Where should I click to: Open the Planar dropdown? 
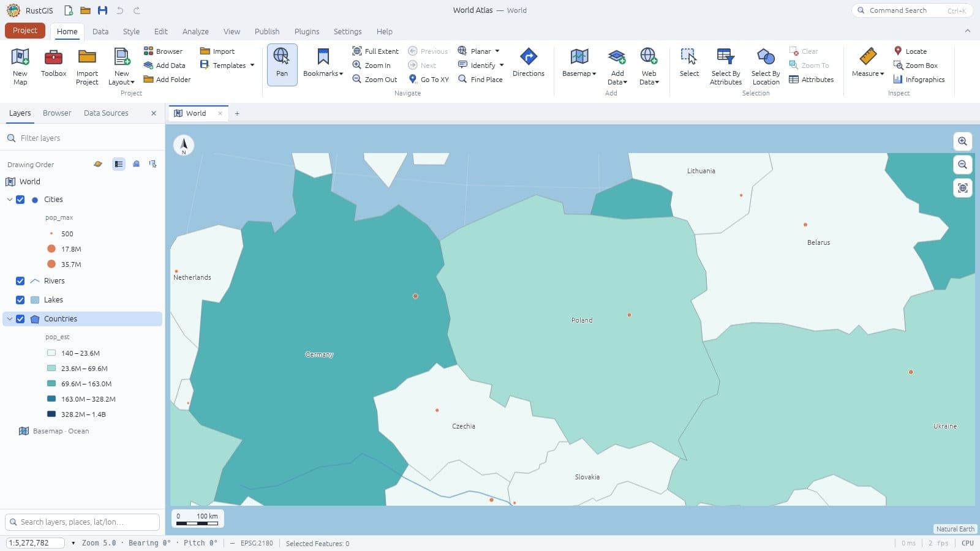click(x=497, y=51)
